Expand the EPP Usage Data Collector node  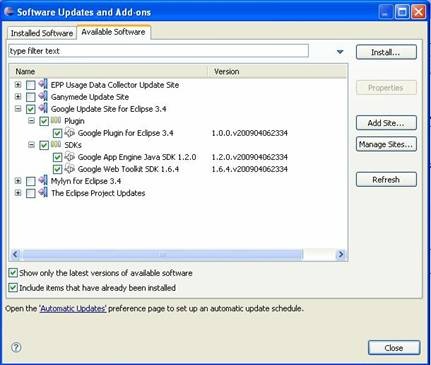[x=18, y=85]
